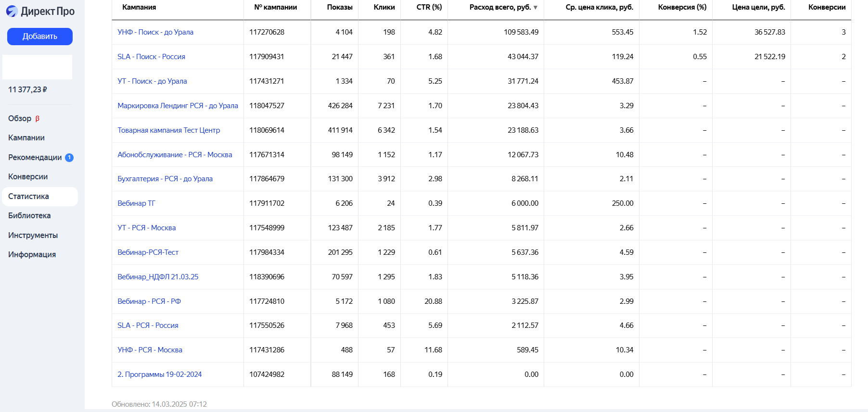This screenshot has height=412, width=868.
Task: Sort by the Клики column header
Action: coord(384,7)
